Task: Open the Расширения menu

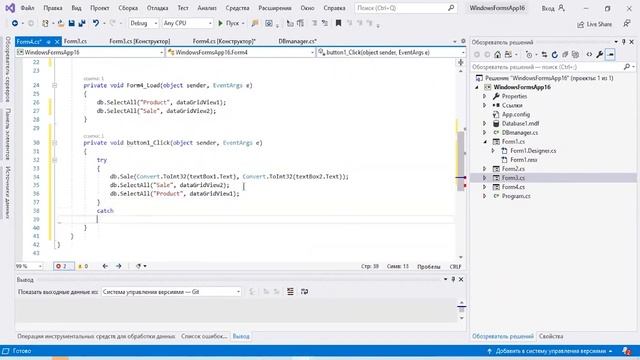Action: 275,8
